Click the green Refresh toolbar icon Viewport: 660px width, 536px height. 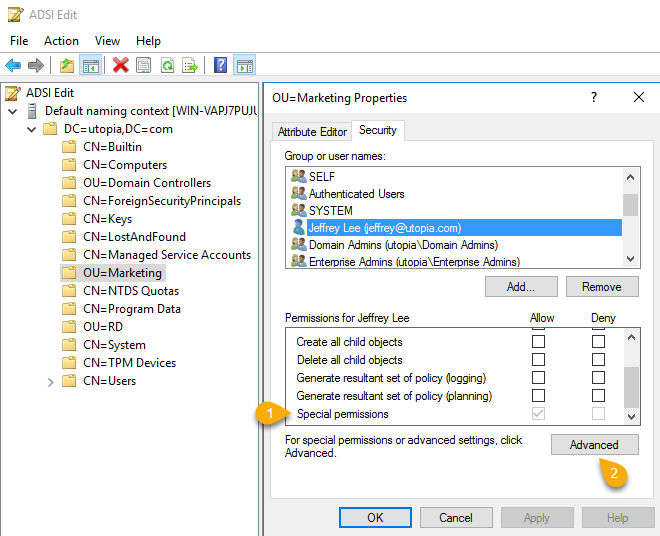167,65
